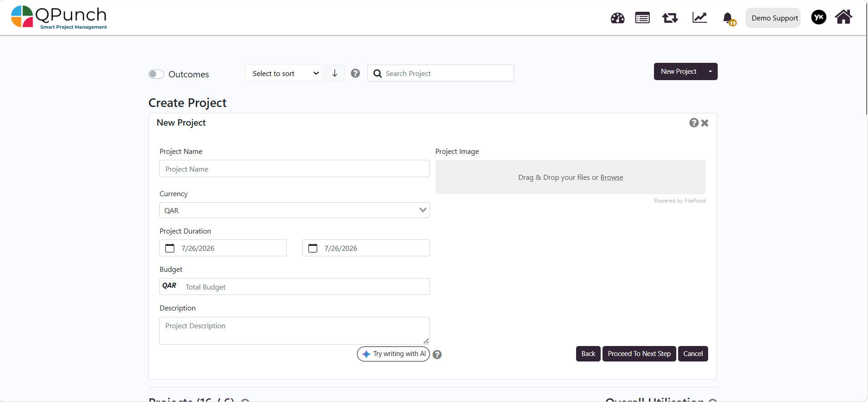The width and height of the screenshot is (868, 402).
Task: Click the Powered by FilePond text
Action: (680, 201)
